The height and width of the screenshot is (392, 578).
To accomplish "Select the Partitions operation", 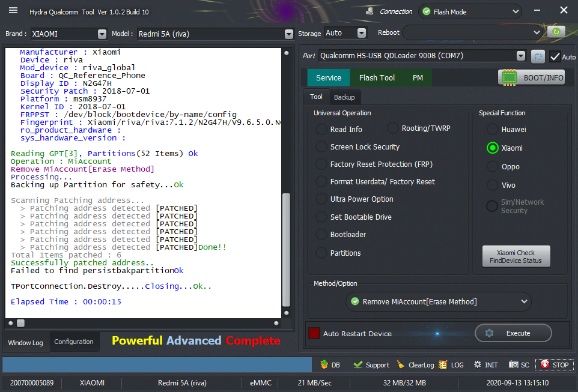I will [x=338, y=253].
